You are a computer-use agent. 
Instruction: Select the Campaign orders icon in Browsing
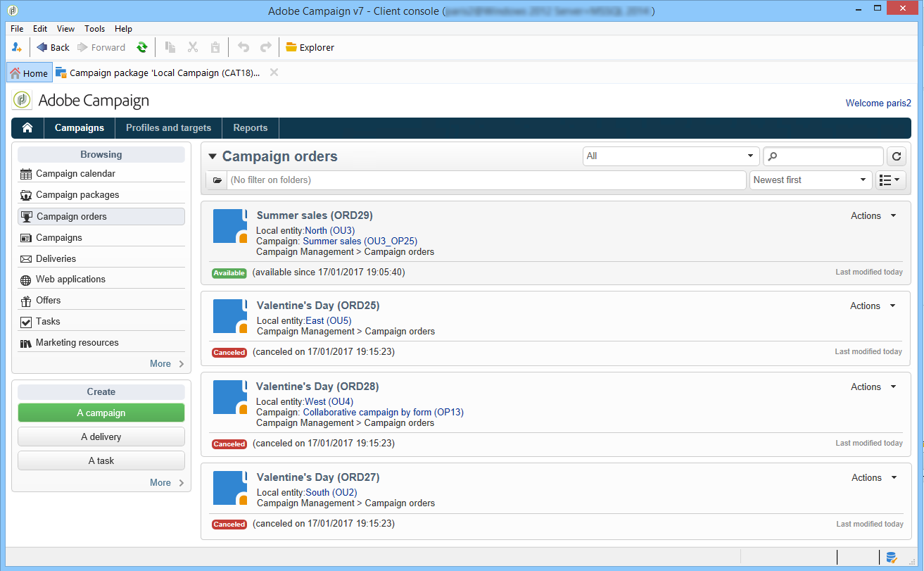click(27, 216)
